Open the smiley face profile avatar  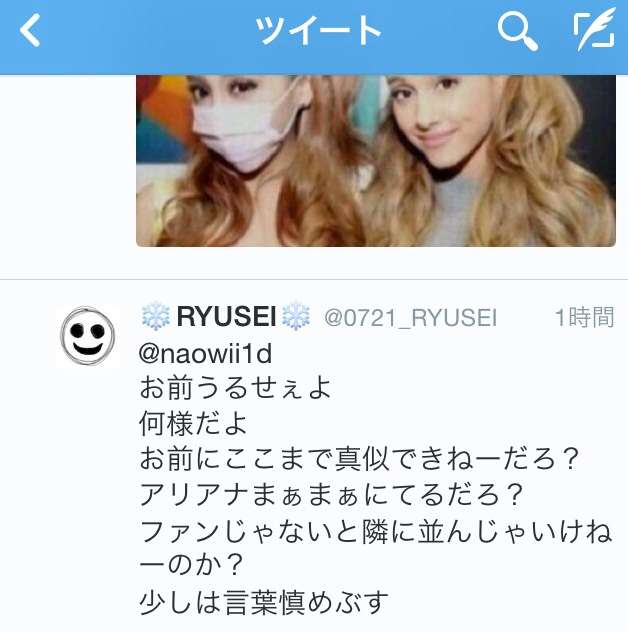[88, 336]
